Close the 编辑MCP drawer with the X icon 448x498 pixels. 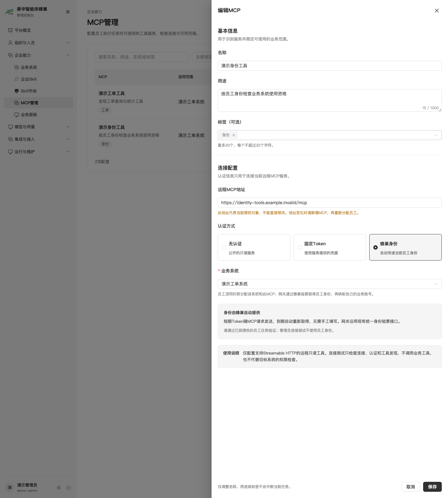click(437, 11)
